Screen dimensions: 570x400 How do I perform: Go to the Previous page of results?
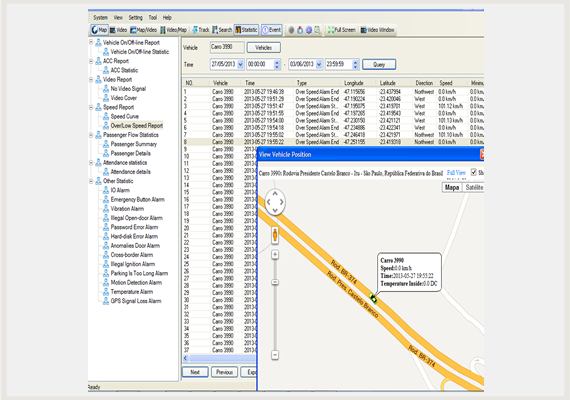224,372
